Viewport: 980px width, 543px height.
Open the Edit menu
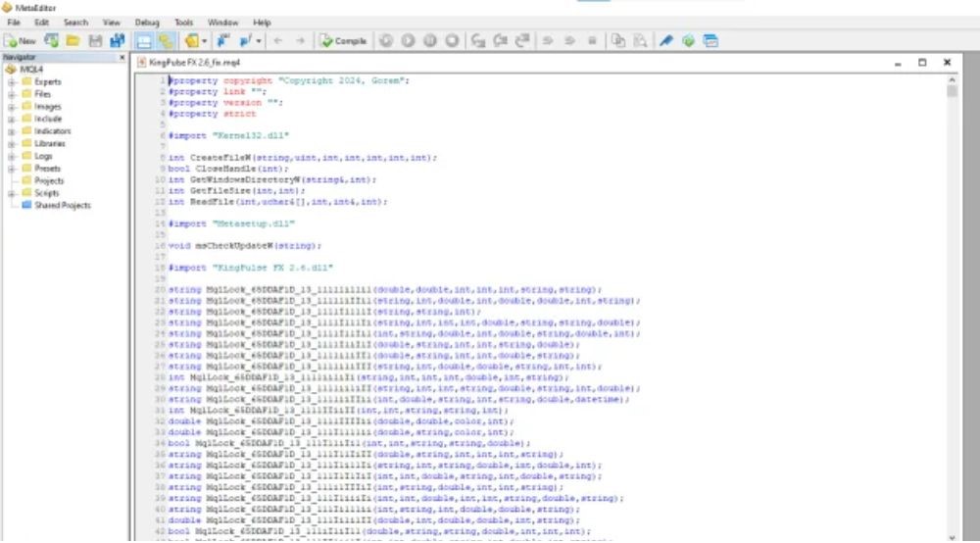(41, 23)
